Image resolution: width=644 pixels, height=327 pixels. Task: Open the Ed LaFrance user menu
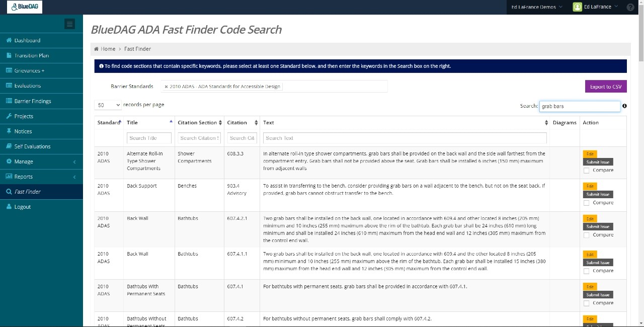(601, 7)
